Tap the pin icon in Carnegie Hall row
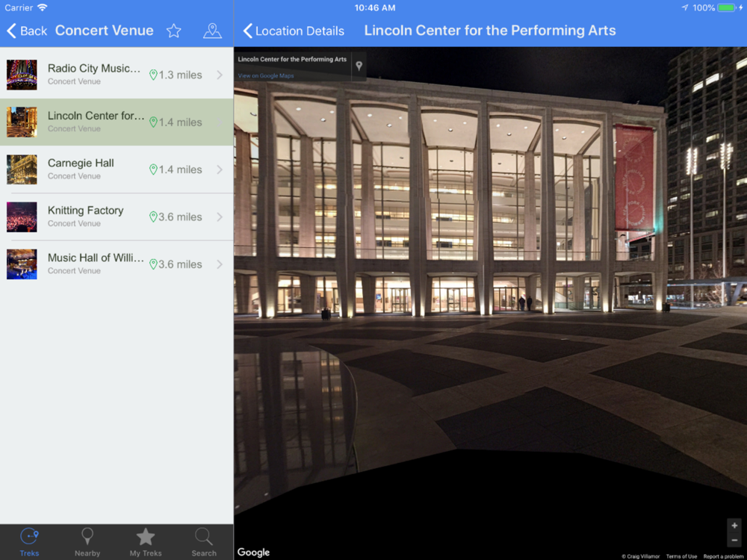 pyautogui.click(x=153, y=169)
